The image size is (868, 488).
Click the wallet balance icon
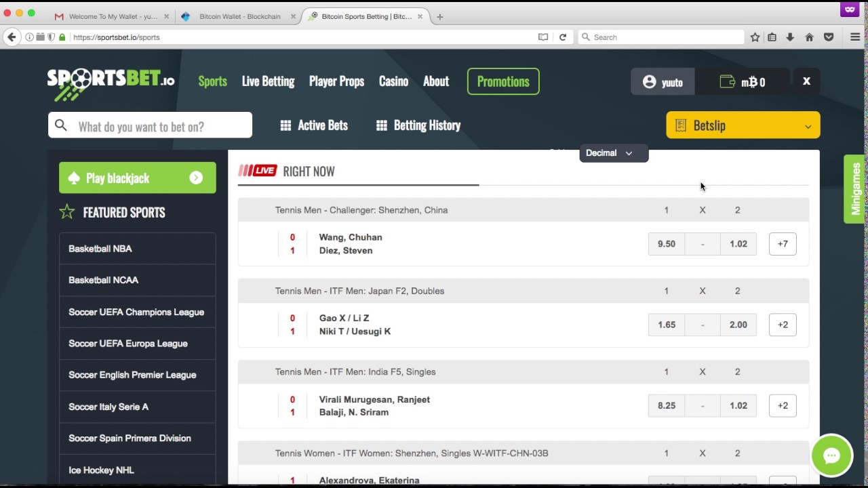click(728, 82)
